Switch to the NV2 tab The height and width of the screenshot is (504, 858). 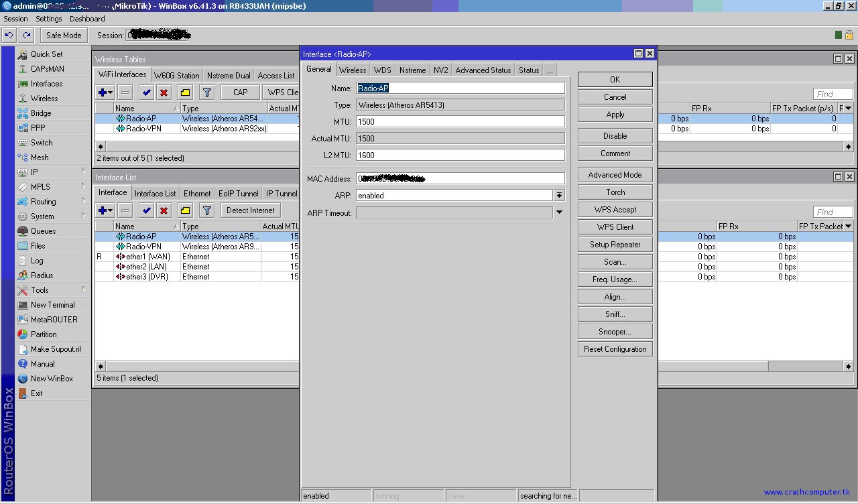440,70
